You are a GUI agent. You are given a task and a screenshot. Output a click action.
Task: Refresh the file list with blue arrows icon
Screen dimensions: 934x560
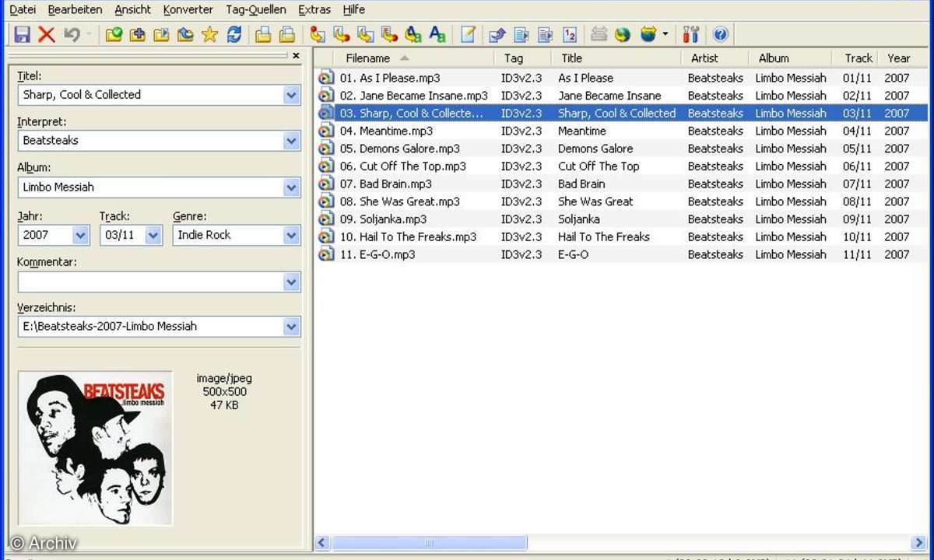[234, 35]
